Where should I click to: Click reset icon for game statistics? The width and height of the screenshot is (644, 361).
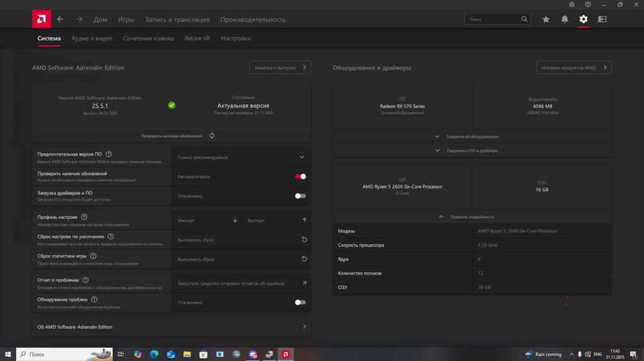pos(305,259)
